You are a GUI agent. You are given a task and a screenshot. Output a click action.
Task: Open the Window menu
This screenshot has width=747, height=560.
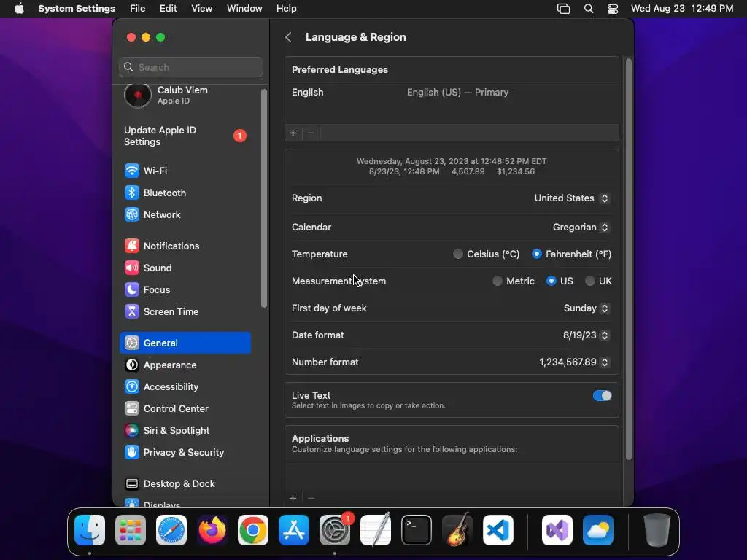(244, 9)
